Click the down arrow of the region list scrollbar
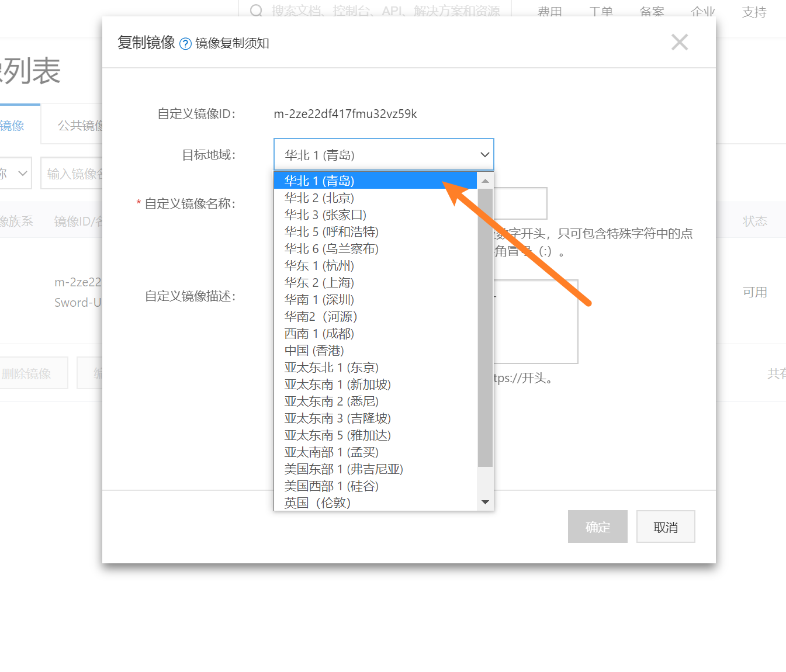786x672 pixels. (485, 501)
